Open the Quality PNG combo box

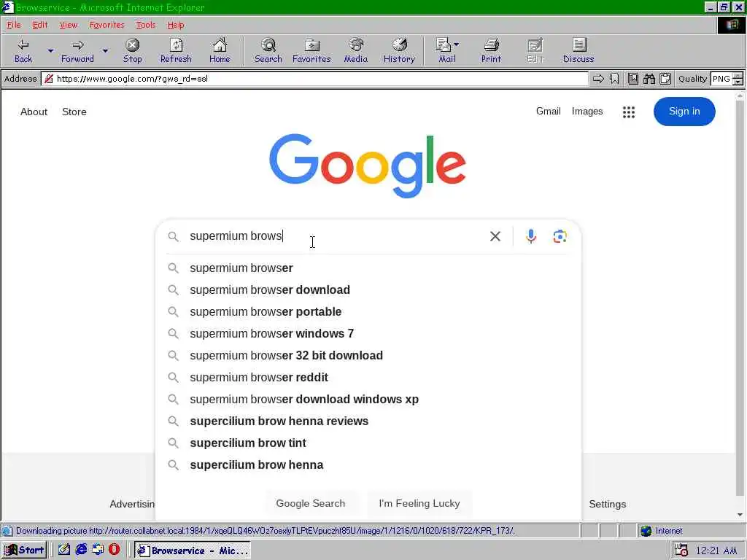tap(726, 79)
